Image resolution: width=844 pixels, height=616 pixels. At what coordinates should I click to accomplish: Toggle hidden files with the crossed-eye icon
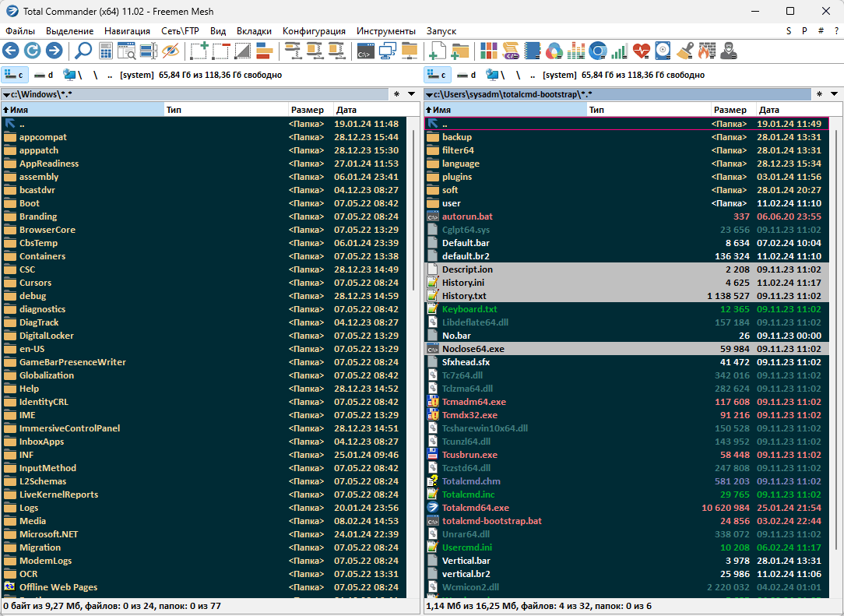tap(171, 51)
